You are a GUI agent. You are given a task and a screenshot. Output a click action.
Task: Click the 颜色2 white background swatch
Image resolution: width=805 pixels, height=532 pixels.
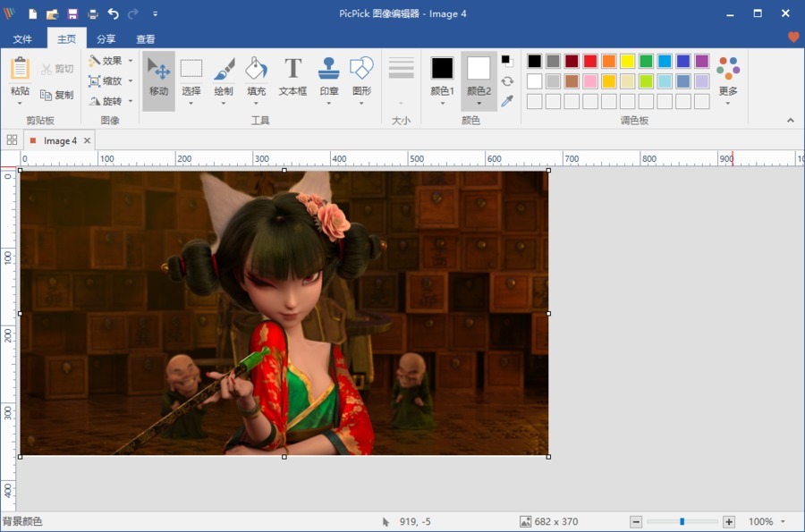coord(479,68)
